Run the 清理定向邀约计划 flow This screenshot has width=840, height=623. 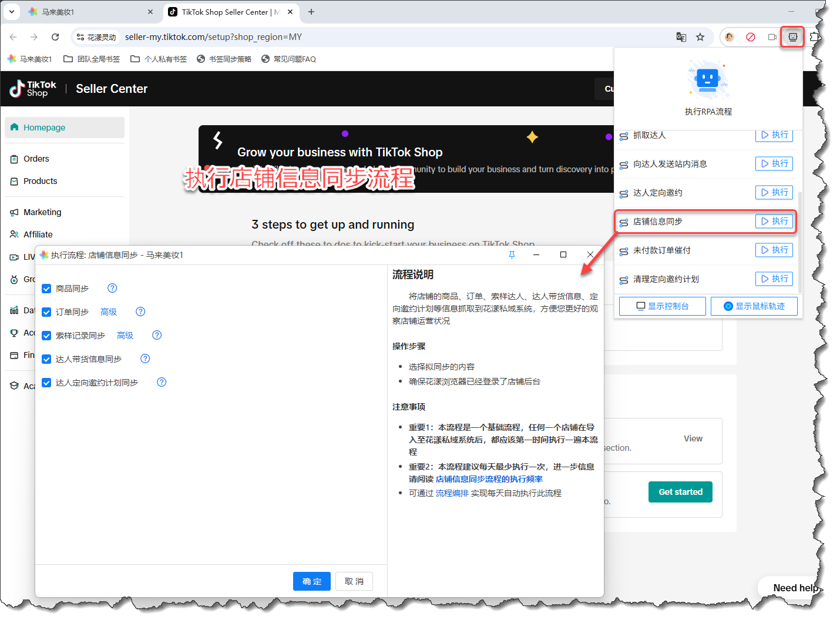[x=774, y=279]
